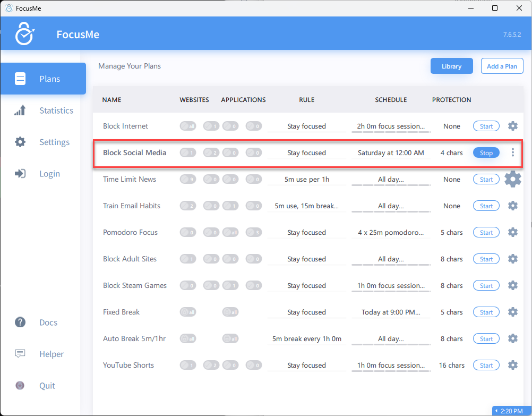Click version number 7.6.5.2
The height and width of the screenshot is (416, 532).
(512, 35)
